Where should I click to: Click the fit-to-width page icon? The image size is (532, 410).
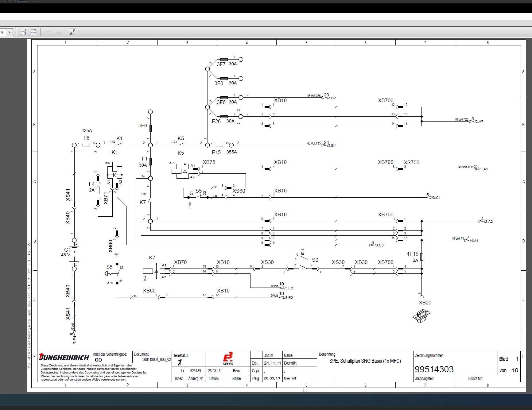(23, 32)
